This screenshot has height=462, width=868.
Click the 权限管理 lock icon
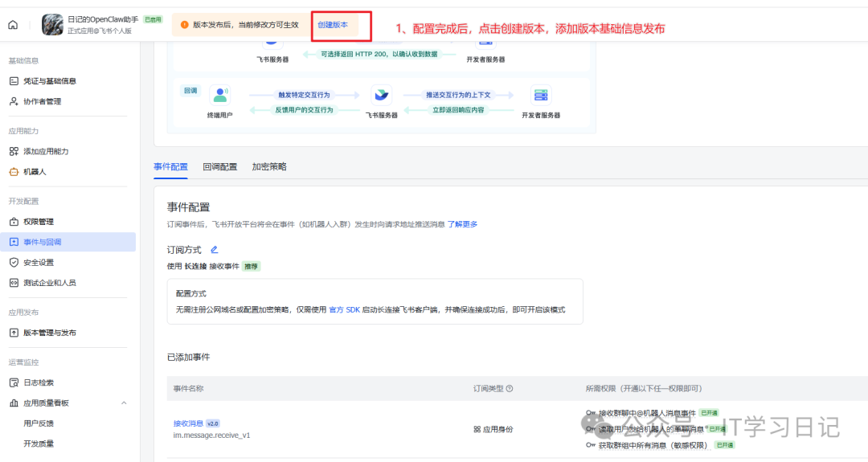coord(14,221)
